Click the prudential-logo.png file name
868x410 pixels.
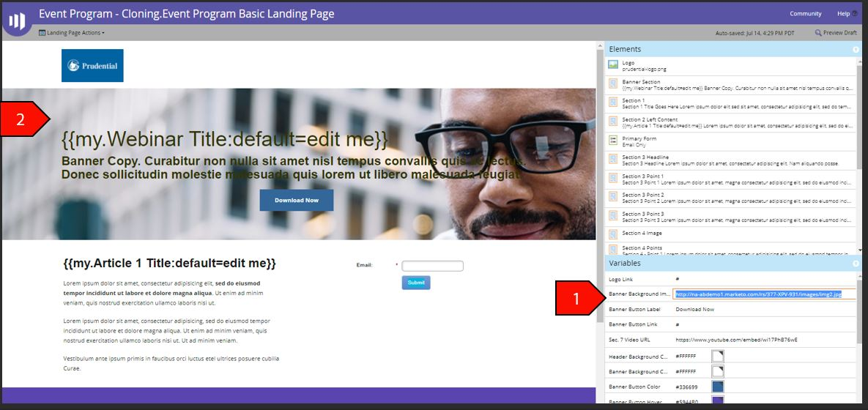tap(644, 69)
